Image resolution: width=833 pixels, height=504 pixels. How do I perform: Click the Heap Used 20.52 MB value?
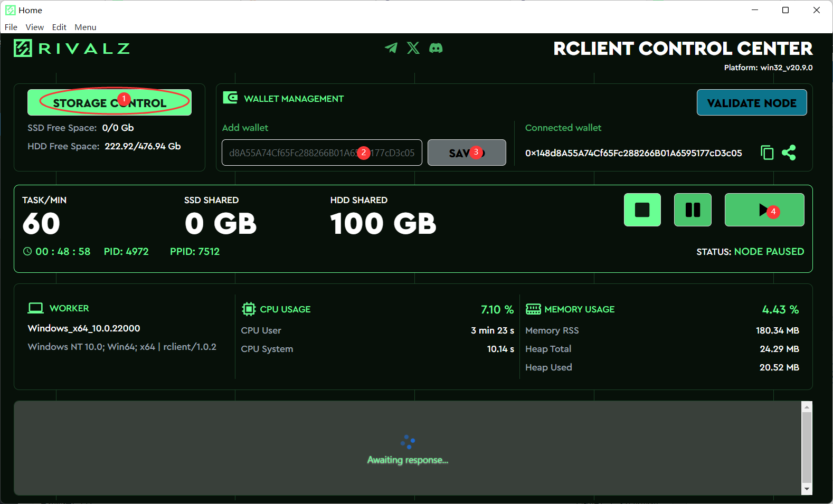(x=779, y=367)
